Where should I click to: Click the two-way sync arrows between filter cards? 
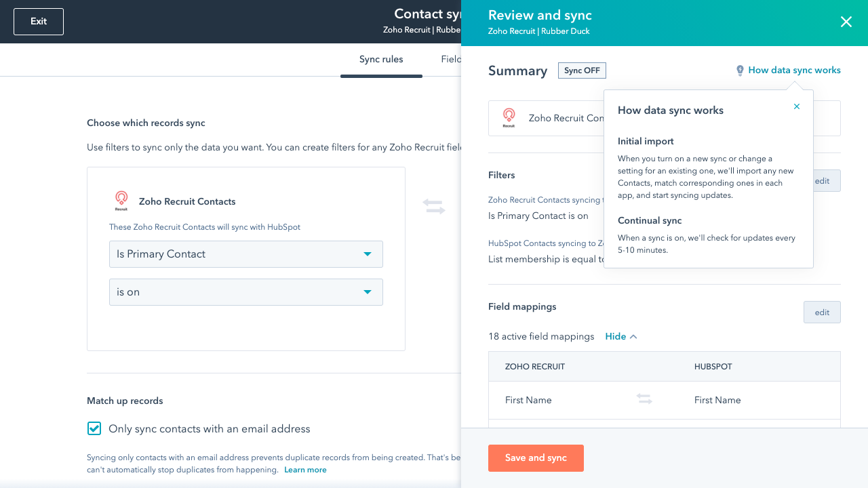point(434,207)
